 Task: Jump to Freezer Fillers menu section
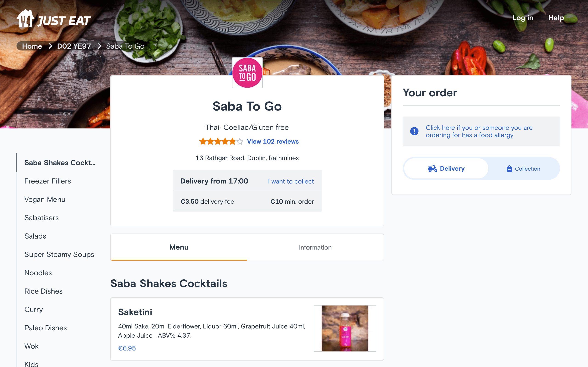(48, 181)
